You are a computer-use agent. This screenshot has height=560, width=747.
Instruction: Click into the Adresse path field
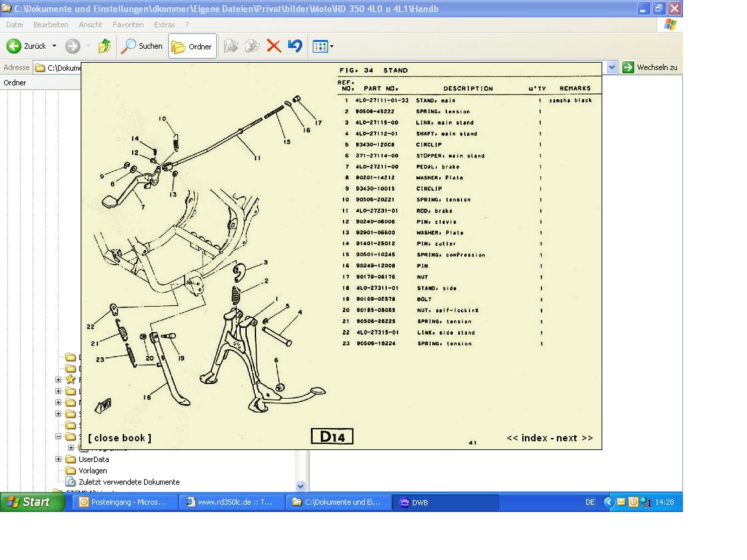tap(57, 67)
